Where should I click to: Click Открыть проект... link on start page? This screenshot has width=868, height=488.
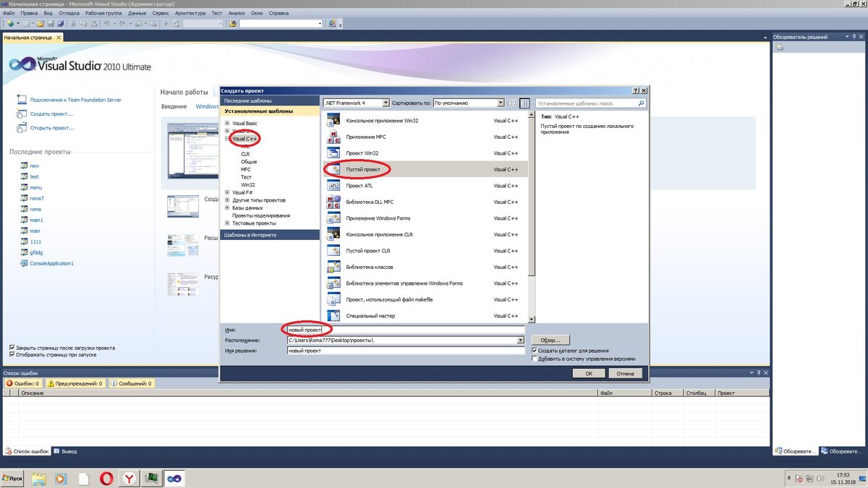[52, 128]
